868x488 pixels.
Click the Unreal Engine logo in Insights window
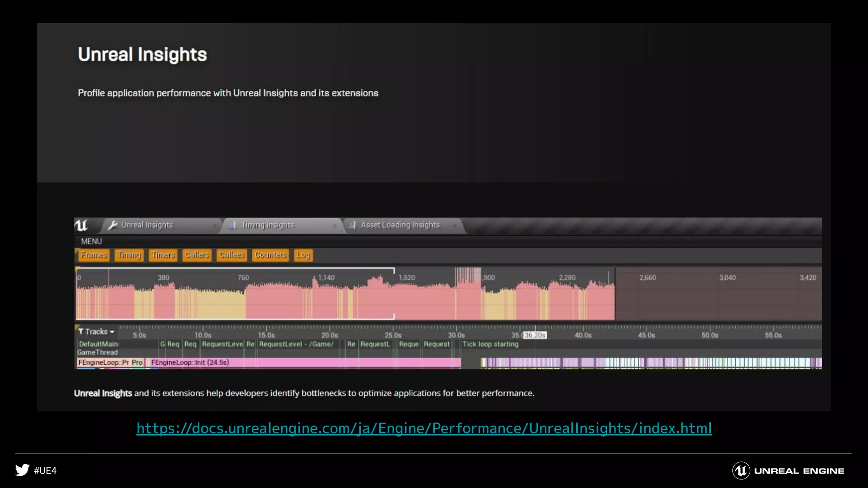tap(81, 225)
